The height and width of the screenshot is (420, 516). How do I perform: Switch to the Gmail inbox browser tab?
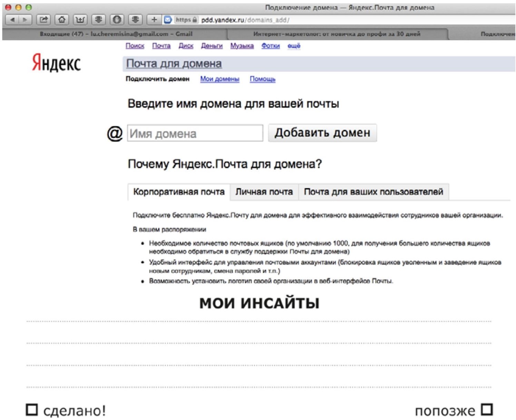pyautogui.click(x=116, y=34)
